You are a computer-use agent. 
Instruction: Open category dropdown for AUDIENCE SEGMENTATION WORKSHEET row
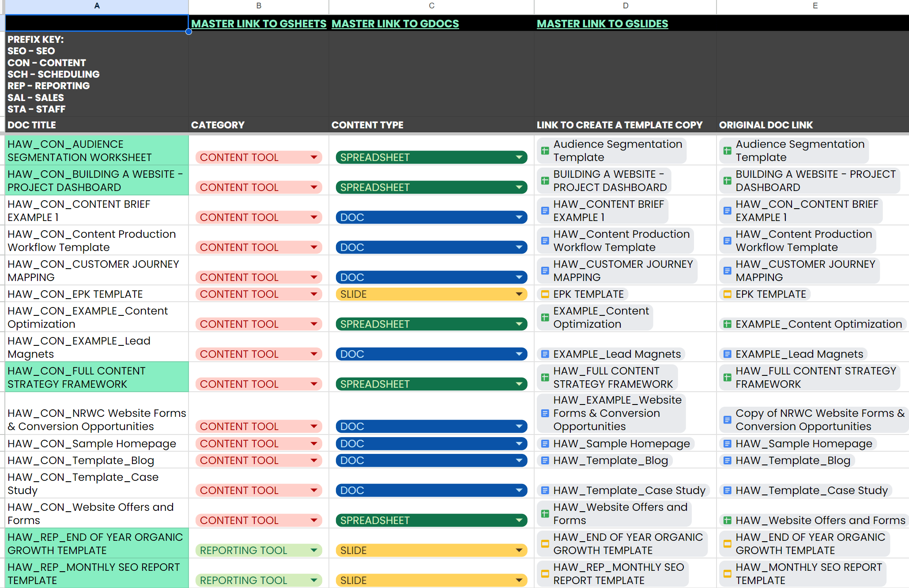(314, 157)
